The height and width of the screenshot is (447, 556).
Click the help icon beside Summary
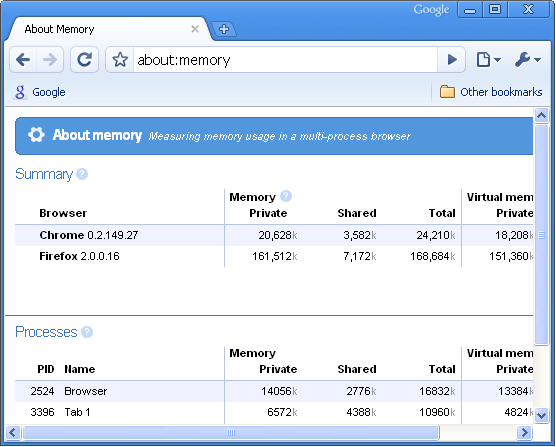(x=82, y=174)
